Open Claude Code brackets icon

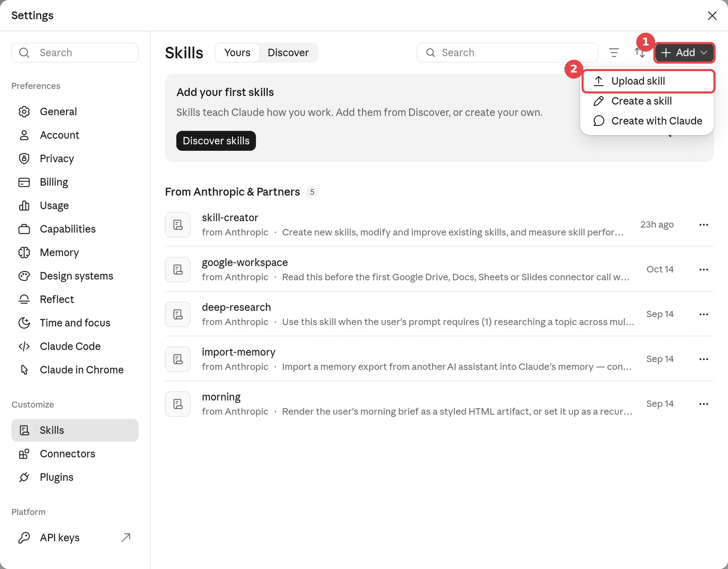(24, 346)
